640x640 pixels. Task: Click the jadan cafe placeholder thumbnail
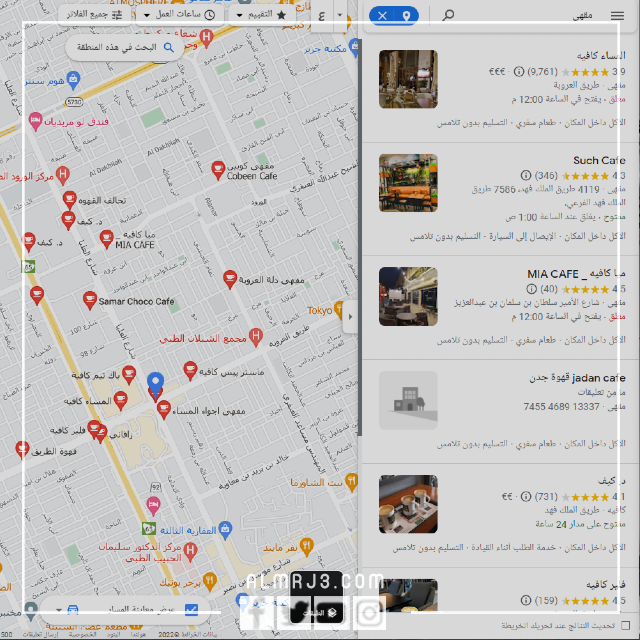408,401
